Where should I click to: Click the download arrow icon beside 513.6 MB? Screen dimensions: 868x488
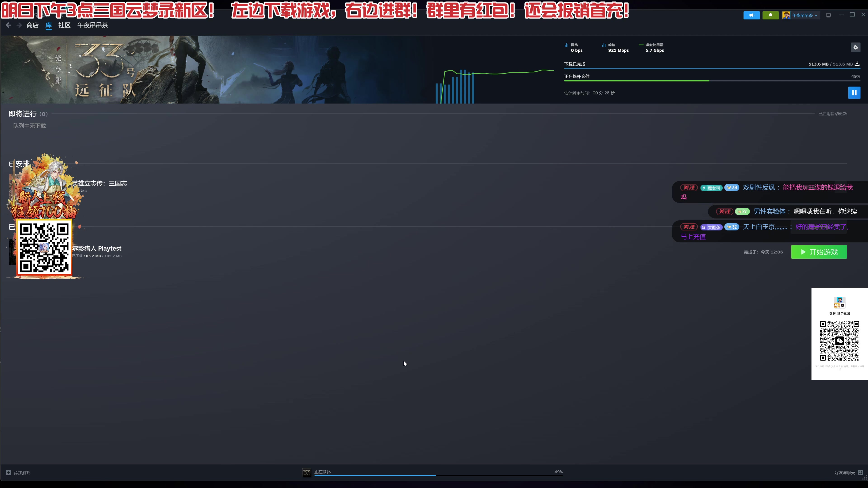click(x=857, y=64)
